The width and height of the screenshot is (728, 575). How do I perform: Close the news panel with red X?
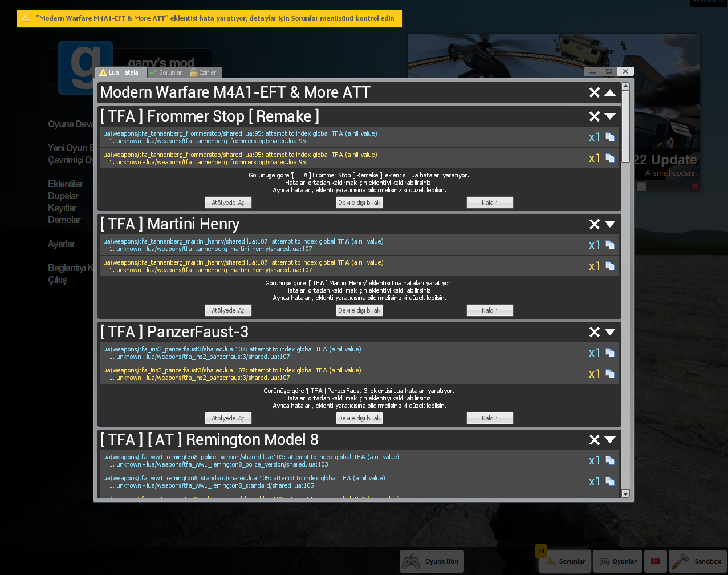(x=695, y=187)
